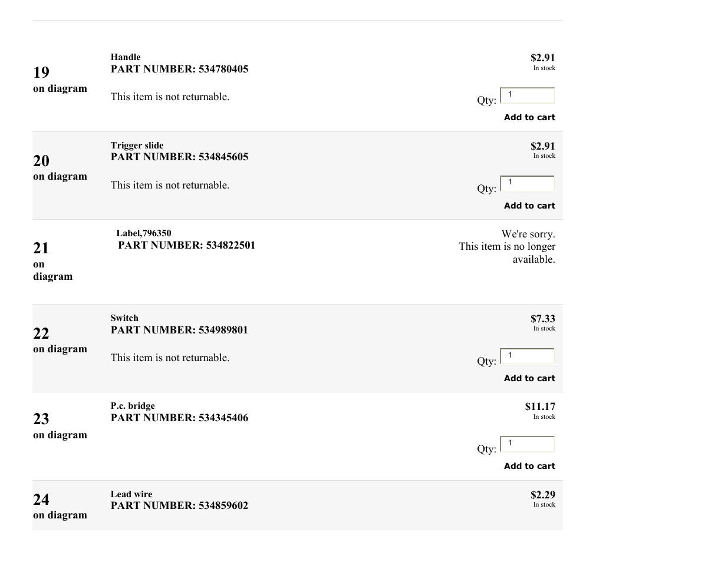Add the Switch part to cart
728x562 pixels.
529,378
